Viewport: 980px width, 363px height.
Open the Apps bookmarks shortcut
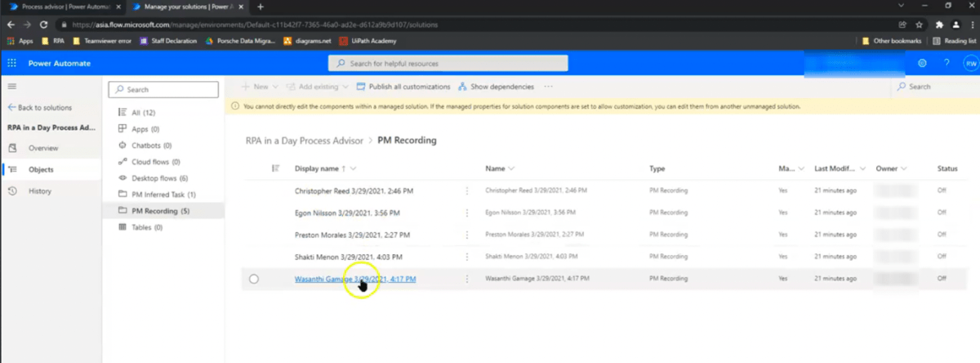[x=20, y=40]
